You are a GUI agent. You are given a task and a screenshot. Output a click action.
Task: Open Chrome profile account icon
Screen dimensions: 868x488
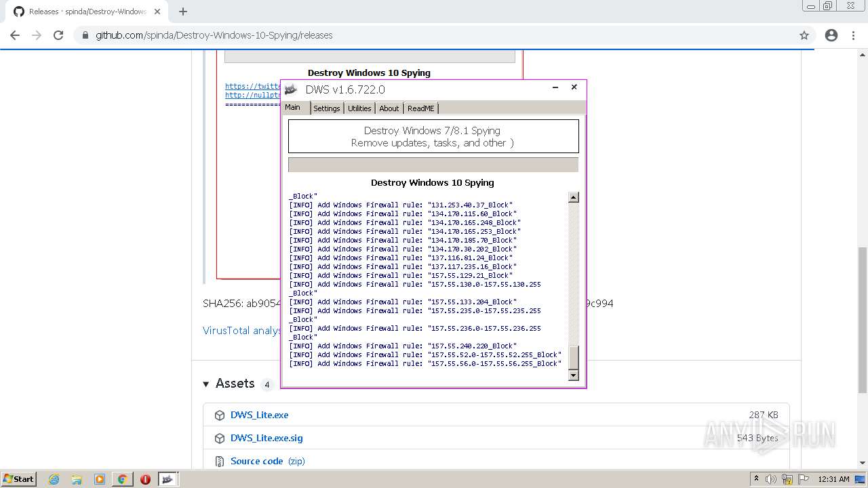pos(831,35)
